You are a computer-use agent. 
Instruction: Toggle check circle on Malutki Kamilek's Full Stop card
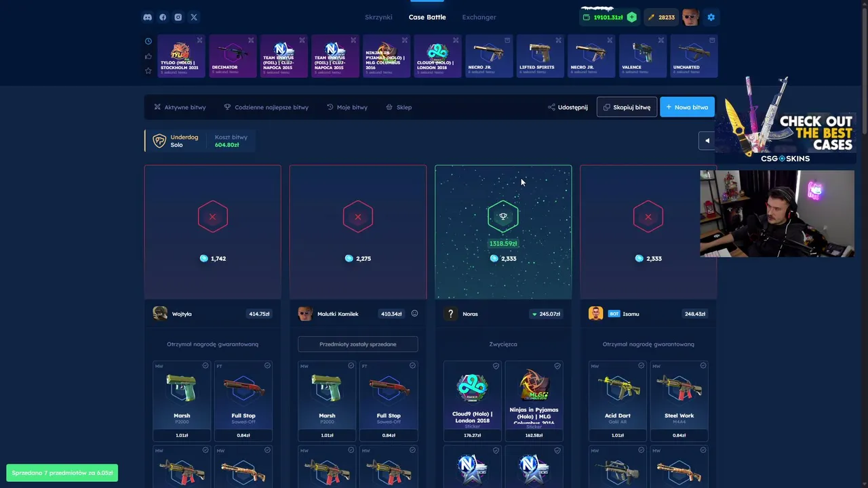click(412, 365)
